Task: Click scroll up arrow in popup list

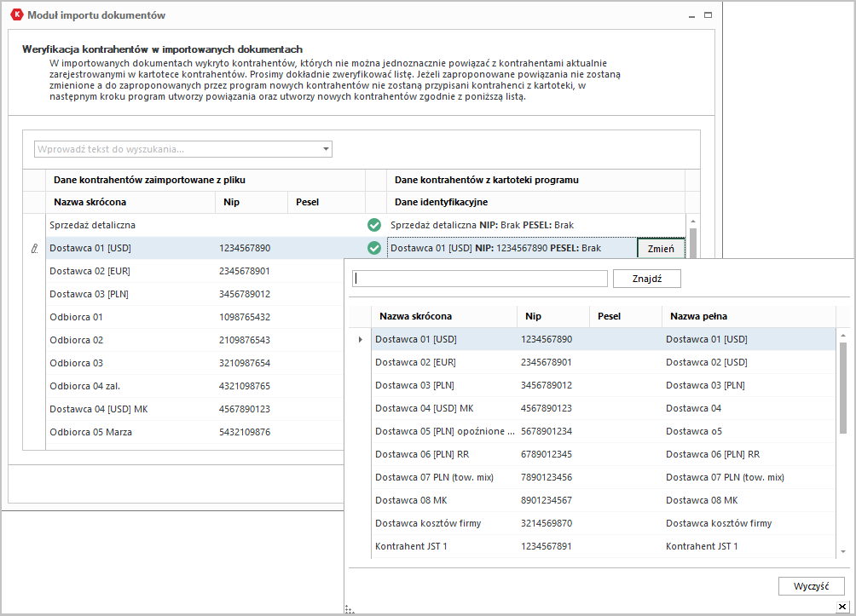Action: click(843, 335)
